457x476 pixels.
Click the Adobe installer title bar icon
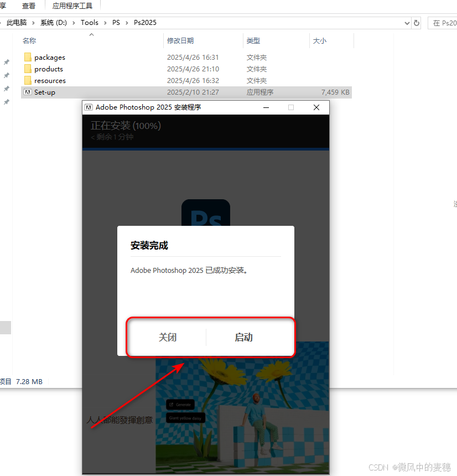(x=89, y=107)
